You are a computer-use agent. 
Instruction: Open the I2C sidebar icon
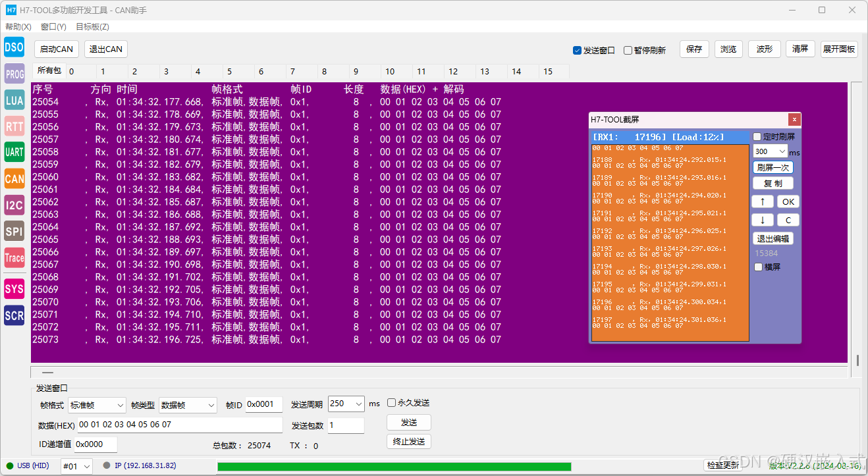(x=14, y=205)
